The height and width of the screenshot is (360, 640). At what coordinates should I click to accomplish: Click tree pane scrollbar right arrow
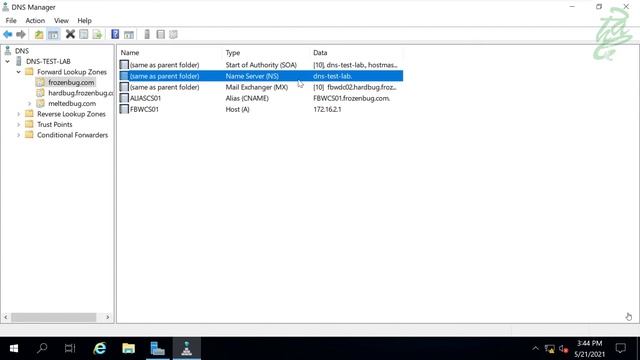[108, 317]
